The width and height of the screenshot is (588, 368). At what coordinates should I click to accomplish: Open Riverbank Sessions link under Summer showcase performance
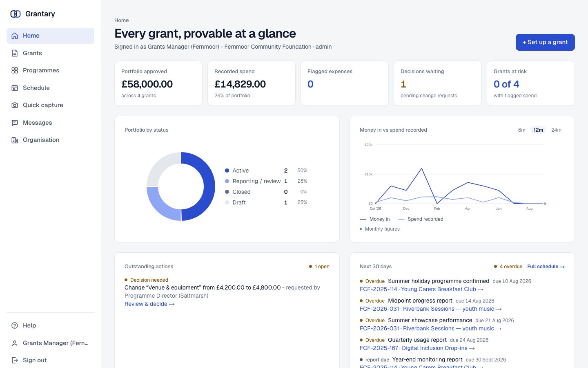430,328
